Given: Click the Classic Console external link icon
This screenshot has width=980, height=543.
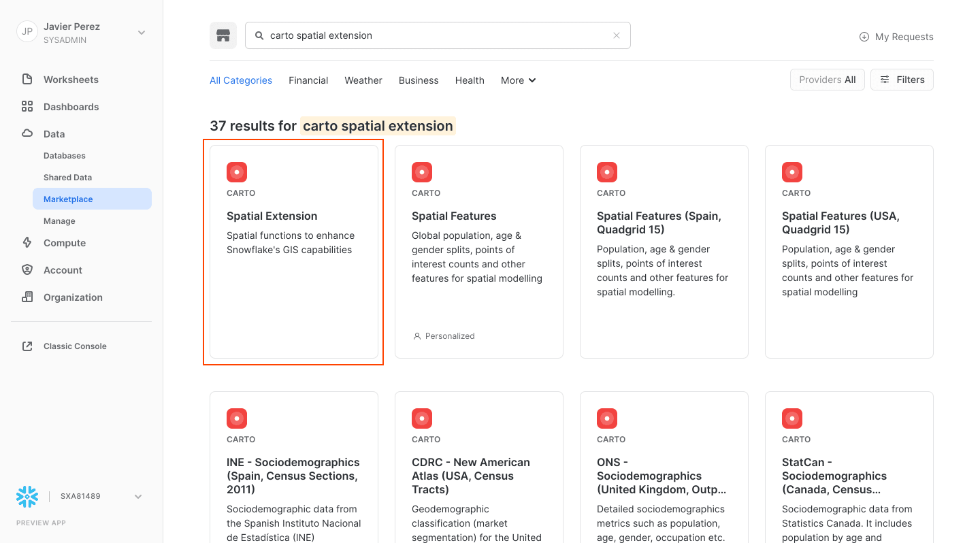Looking at the screenshot, I should coord(27,346).
